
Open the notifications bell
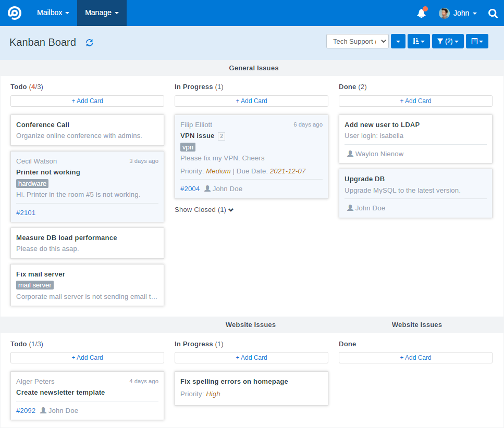tap(421, 13)
